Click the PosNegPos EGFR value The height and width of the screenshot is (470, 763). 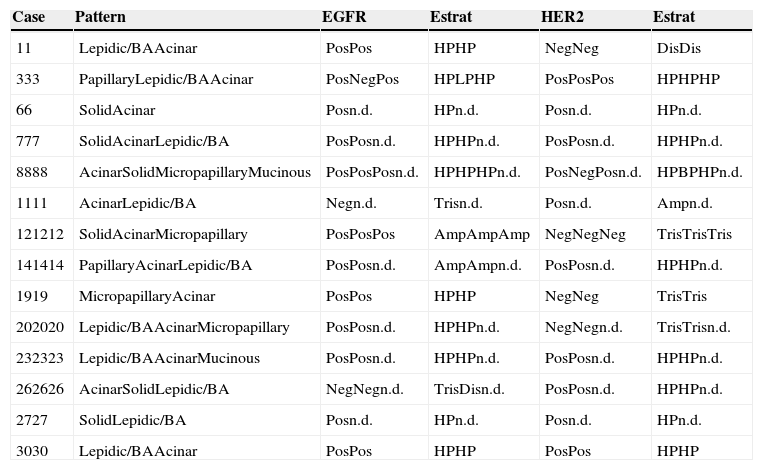360,80
